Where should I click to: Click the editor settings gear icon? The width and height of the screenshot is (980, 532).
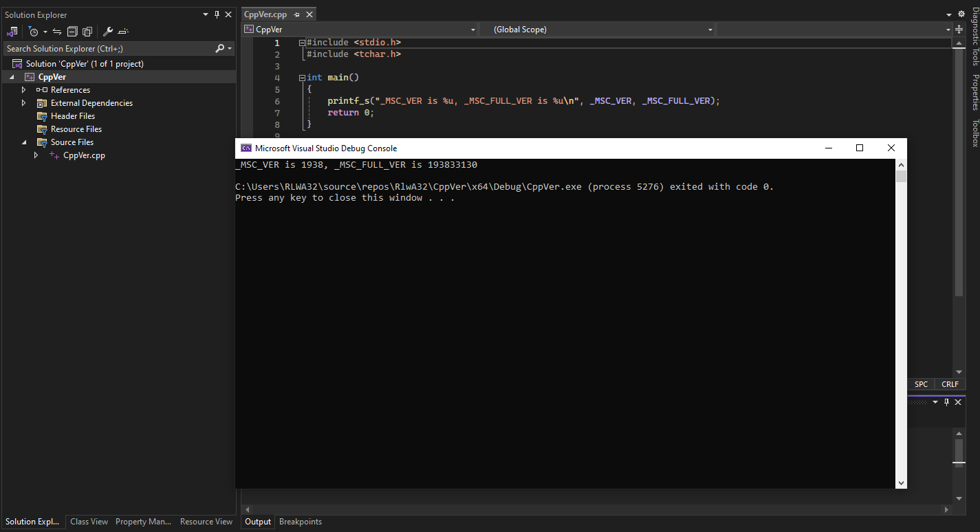tap(961, 14)
